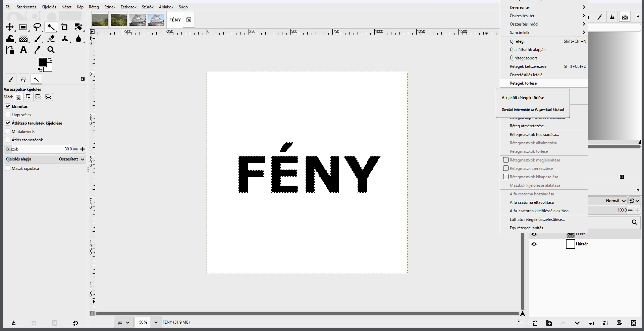Viewport: 644px width, 331px height.
Task: Adjust the Küszöb threshold slider
Action: coord(38,149)
